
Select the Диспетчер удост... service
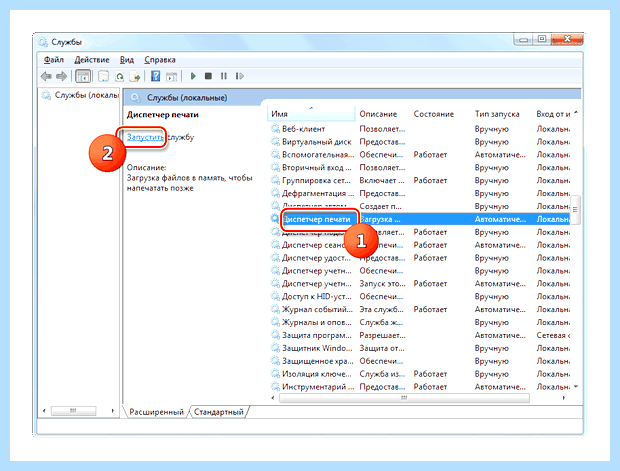click(420, 258)
